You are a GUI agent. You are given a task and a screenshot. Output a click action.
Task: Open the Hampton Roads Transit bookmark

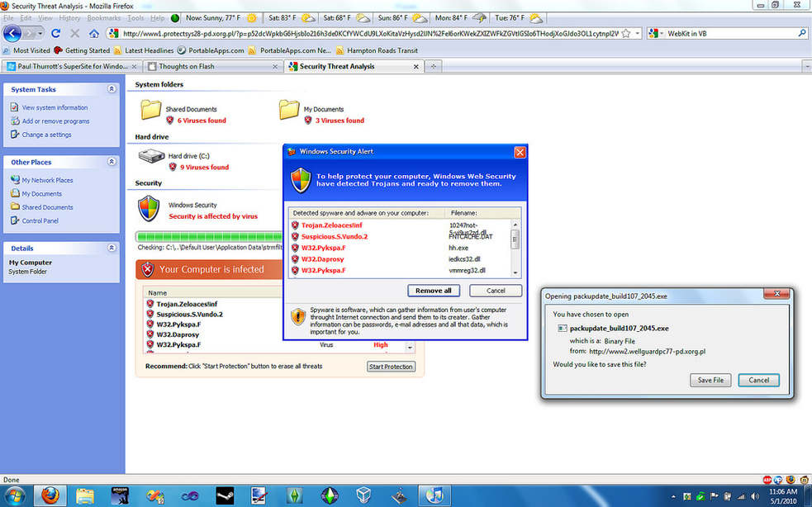coord(377,50)
